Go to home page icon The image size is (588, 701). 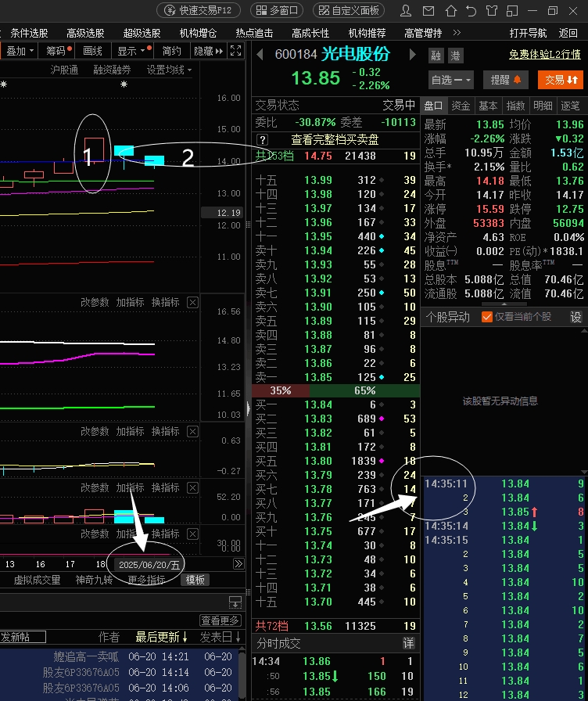click(x=451, y=10)
